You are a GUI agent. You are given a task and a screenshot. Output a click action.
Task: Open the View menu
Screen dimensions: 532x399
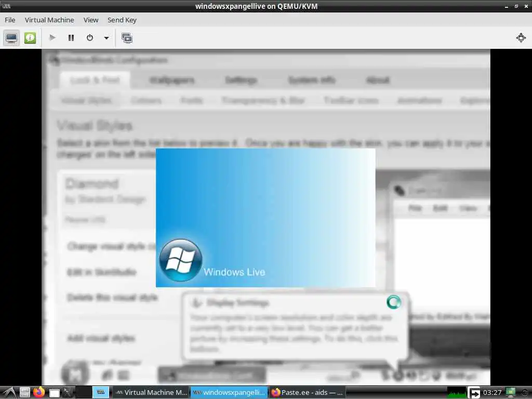click(91, 20)
